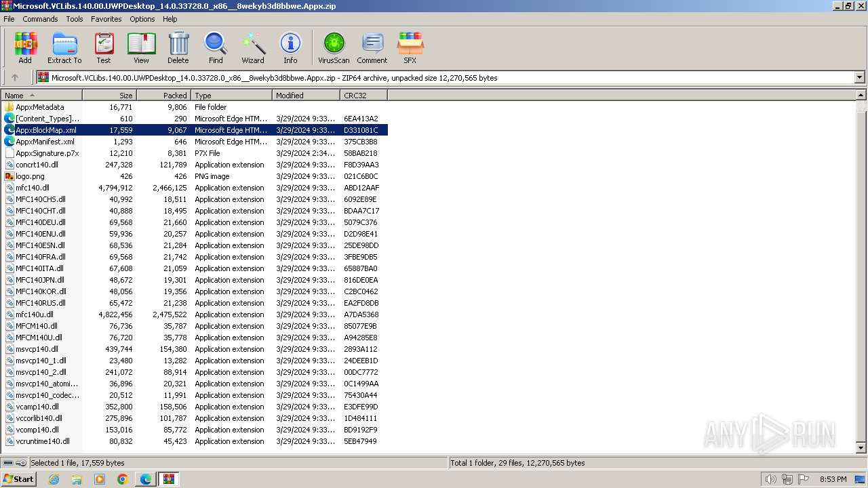Show archive Info
The height and width of the screenshot is (488, 868).
[290, 48]
